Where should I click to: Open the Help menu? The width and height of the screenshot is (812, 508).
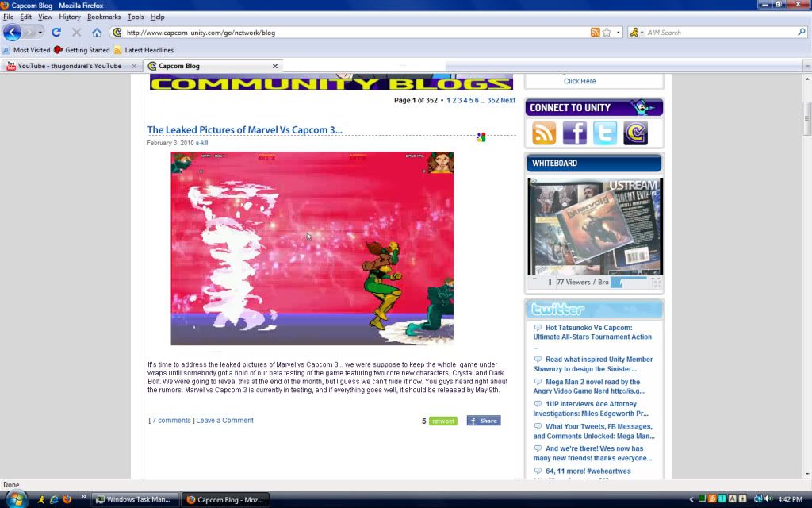click(158, 17)
